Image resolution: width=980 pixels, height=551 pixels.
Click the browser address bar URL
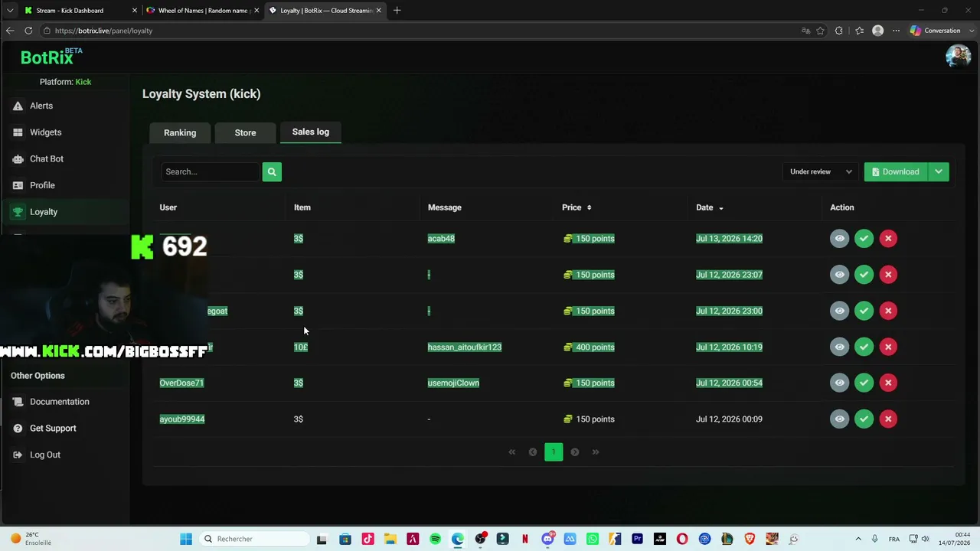(103, 31)
